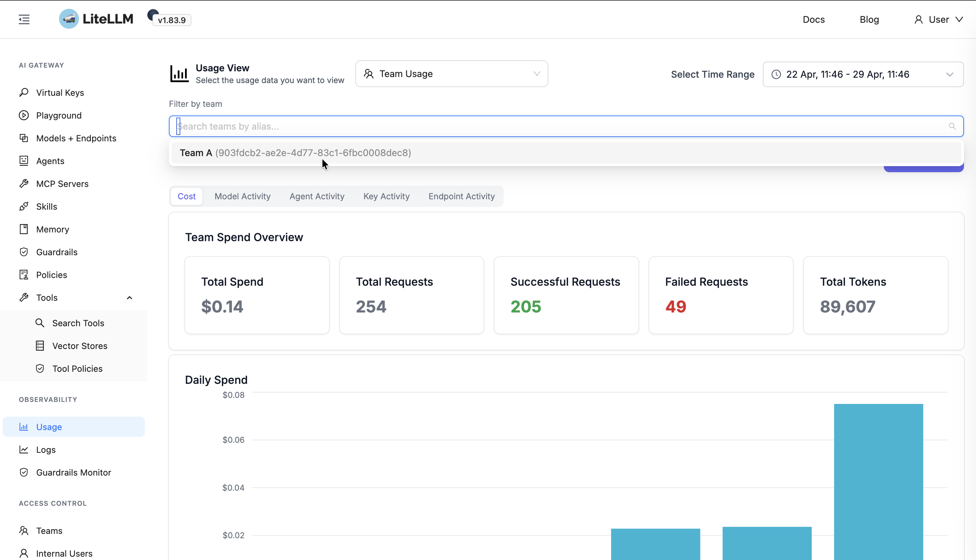The image size is (976, 560).
Task: Click the search magnifier in team filter
Action: [x=952, y=126]
